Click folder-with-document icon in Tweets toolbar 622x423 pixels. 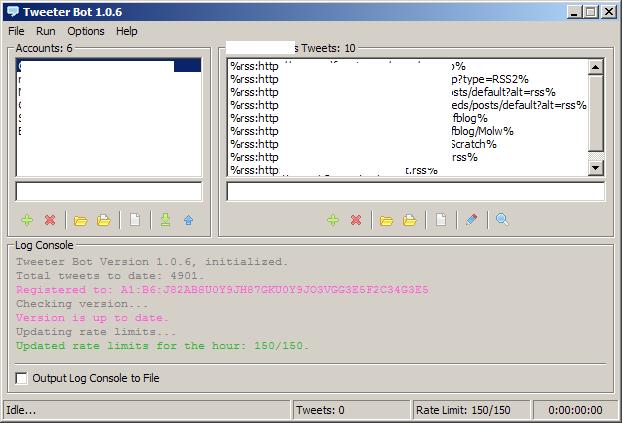[x=410, y=220]
